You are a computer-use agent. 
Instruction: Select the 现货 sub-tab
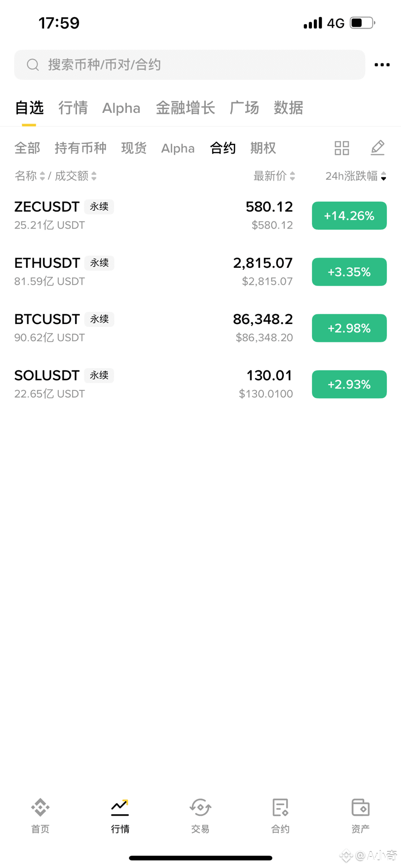134,148
